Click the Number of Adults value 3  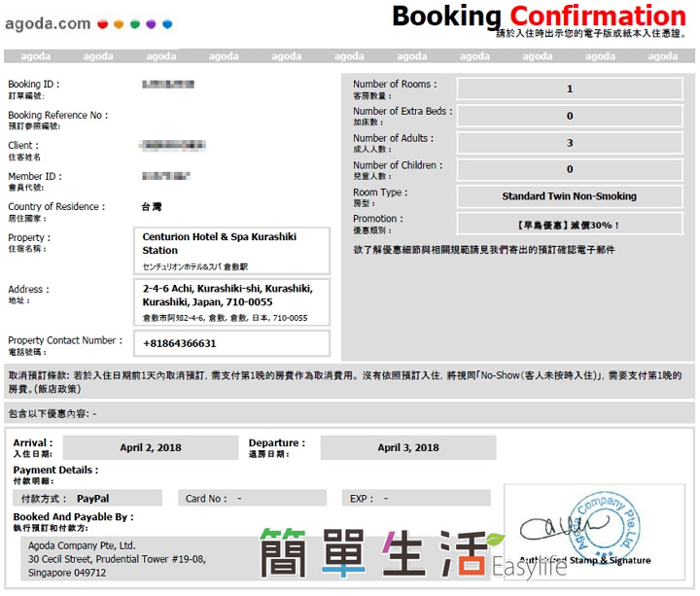click(570, 143)
